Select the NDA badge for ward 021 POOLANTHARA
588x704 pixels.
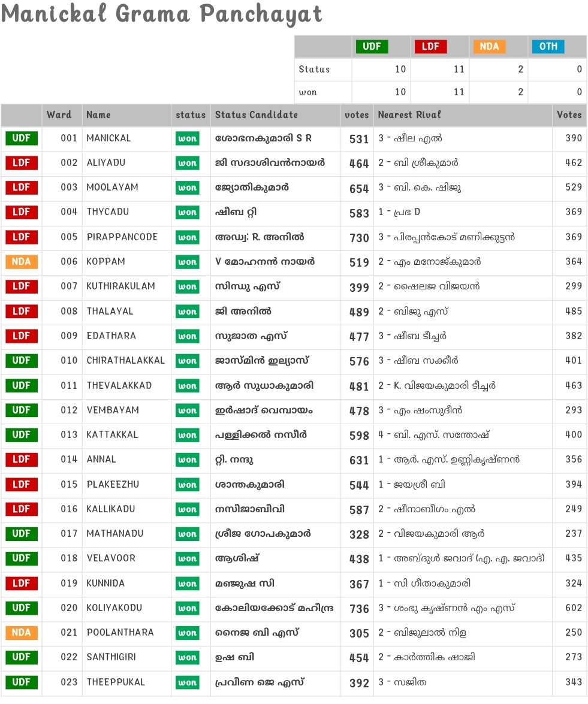[x=22, y=633]
